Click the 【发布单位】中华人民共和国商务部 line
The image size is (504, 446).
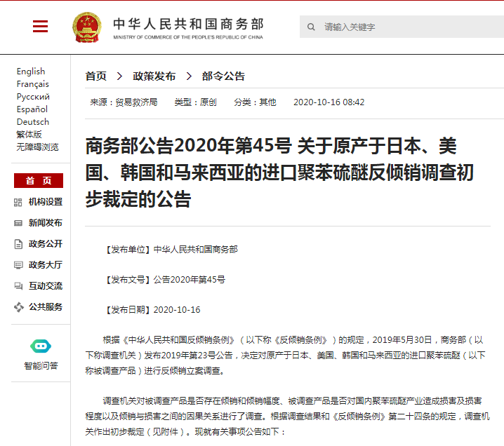(171, 250)
